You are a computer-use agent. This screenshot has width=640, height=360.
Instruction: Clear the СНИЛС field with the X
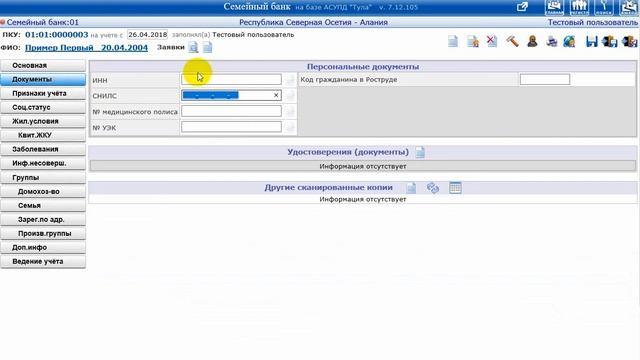(x=276, y=95)
